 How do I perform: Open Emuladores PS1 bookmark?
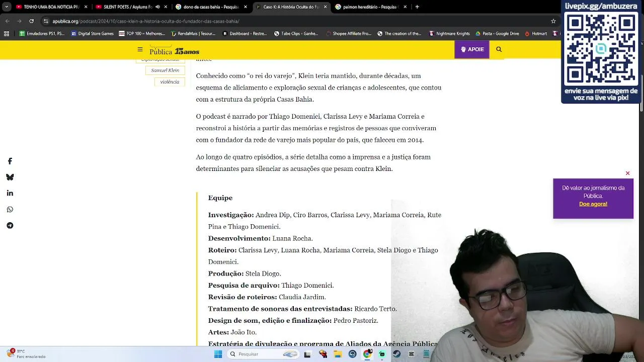click(42, 34)
